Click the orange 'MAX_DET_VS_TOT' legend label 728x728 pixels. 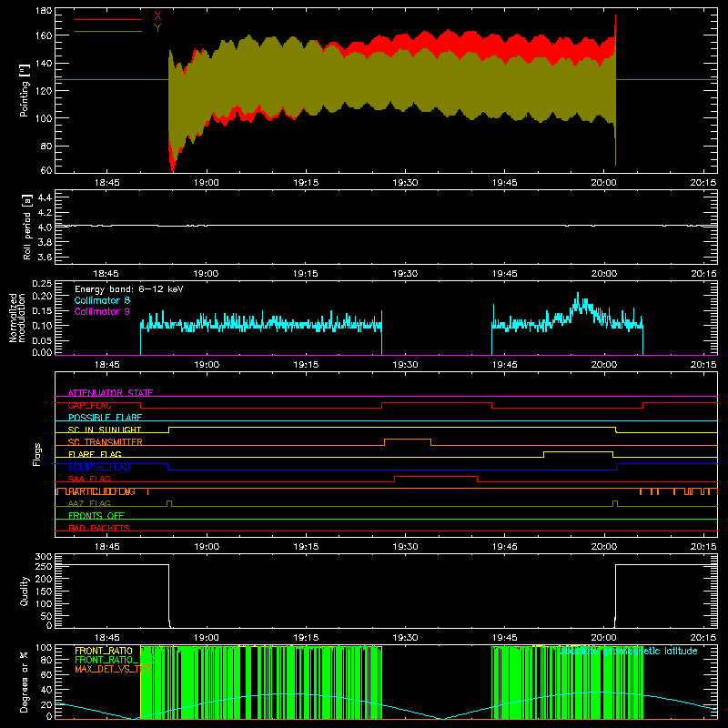(112, 669)
